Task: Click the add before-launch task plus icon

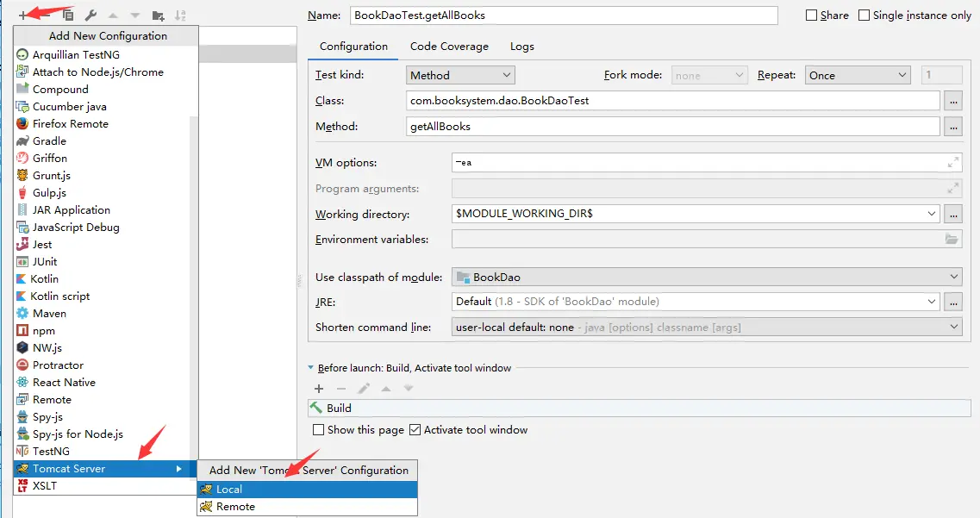Action: pyautogui.click(x=319, y=389)
